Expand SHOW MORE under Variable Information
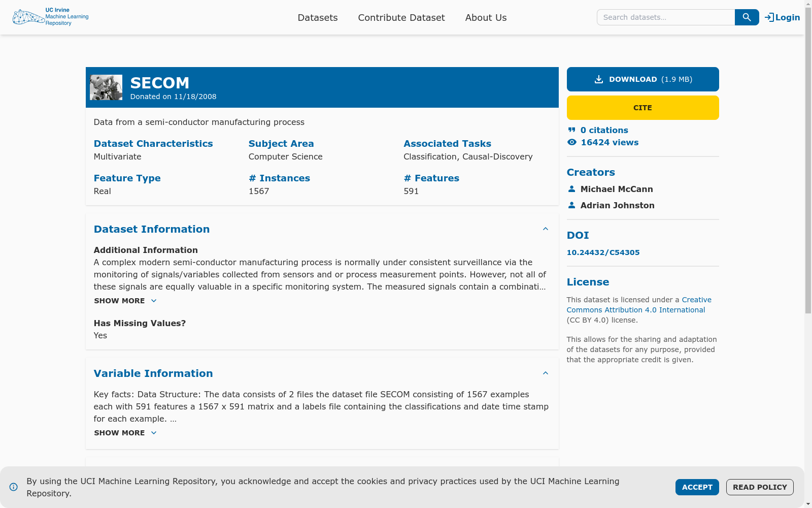This screenshot has height=508, width=812. point(125,433)
